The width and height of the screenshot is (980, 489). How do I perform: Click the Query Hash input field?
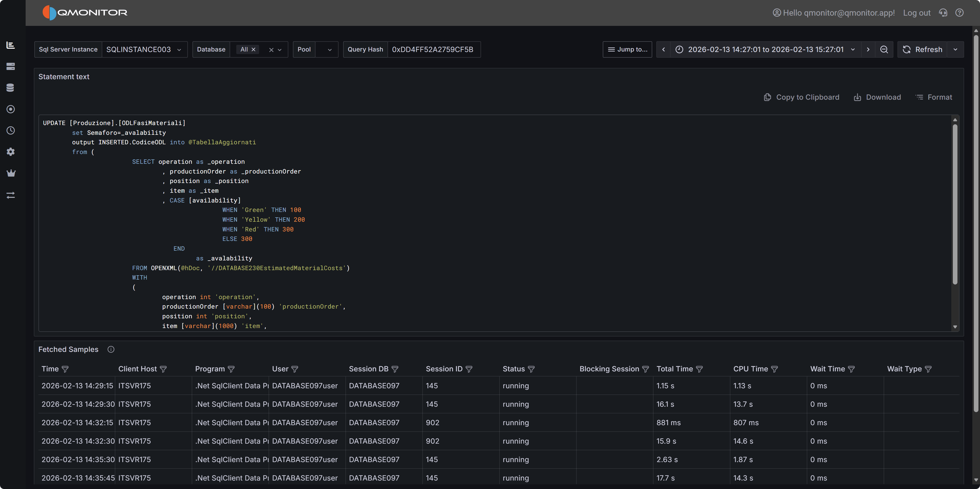434,49
